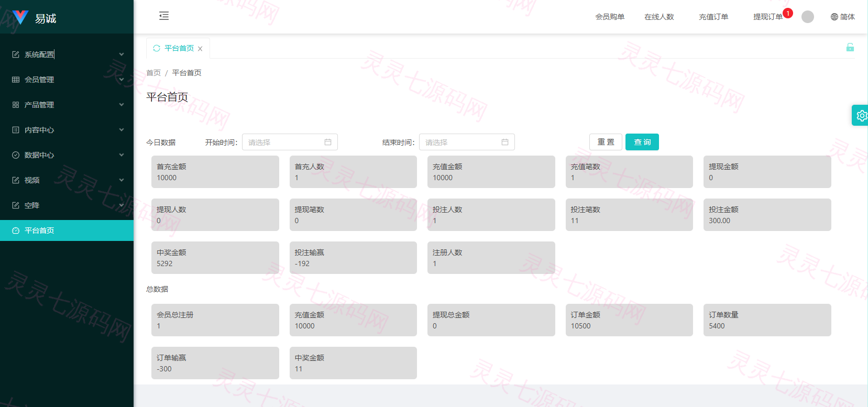Click the 系统配置 sidebar icon
This screenshot has width=868, height=407.
coord(16,54)
